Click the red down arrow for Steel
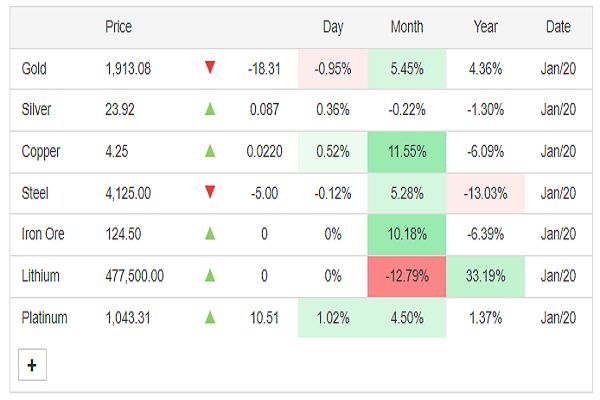The image size is (600, 400). (210, 192)
